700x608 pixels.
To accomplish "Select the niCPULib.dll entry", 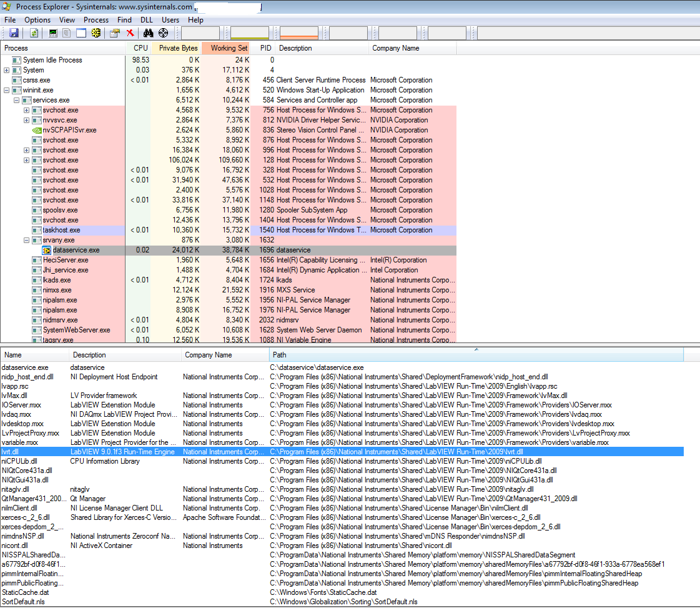I will click(x=342, y=462).
